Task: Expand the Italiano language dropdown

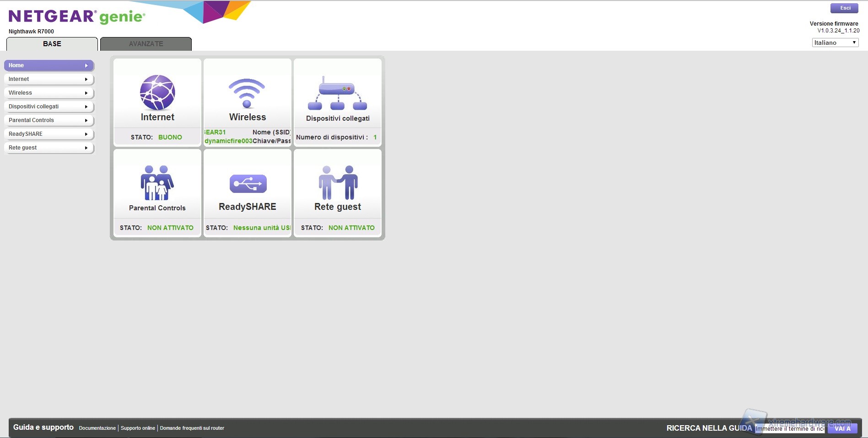Action: (835, 43)
